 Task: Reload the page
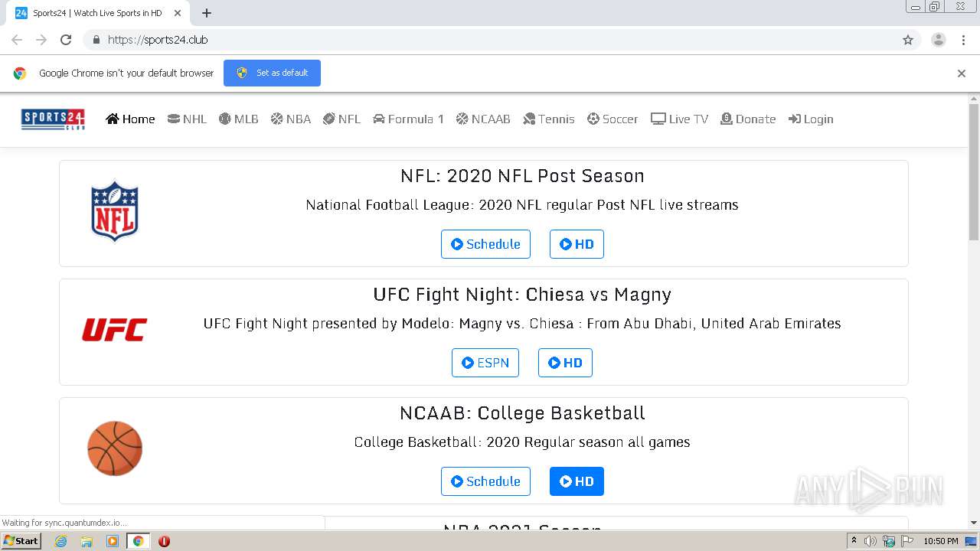point(66,40)
